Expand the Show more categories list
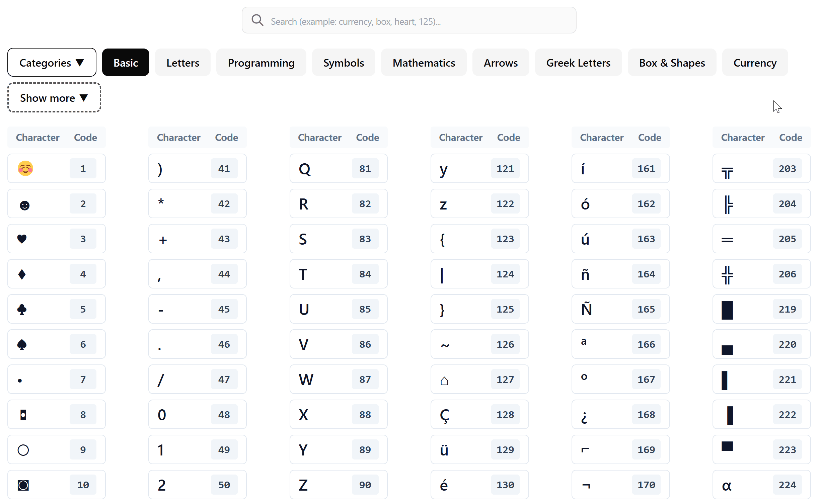Screen dimensions: 820x504 pyautogui.click(x=54, y=98)
